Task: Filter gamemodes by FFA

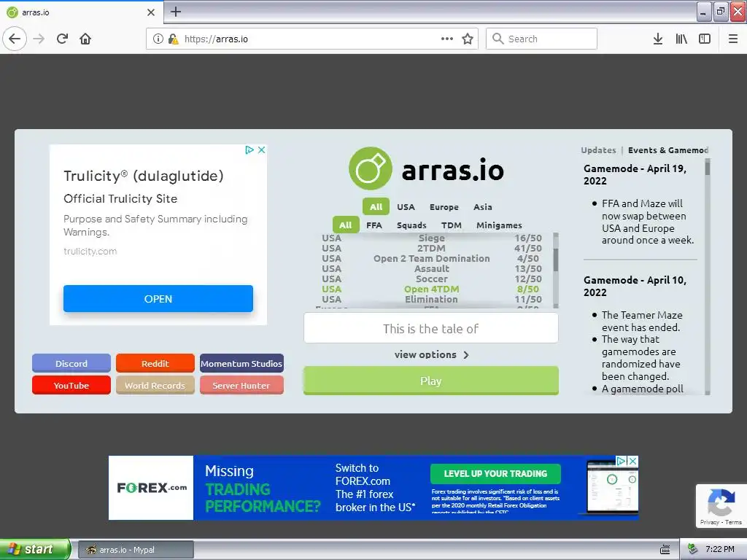Action: pos(374,225)
